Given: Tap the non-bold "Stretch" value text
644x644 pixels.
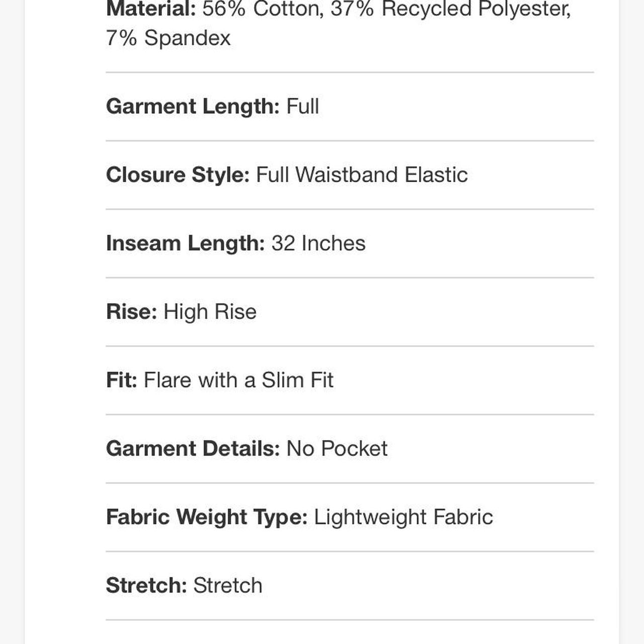Looking at the screenshot, I should pos(227,586).
